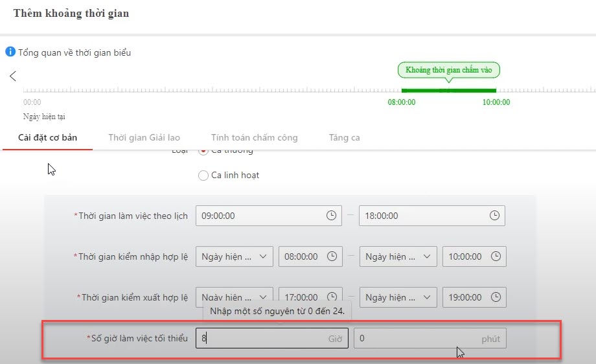596x364 pixels.
Task: Click clock icon in 10:00:00 check-in field
Action: 496,256
